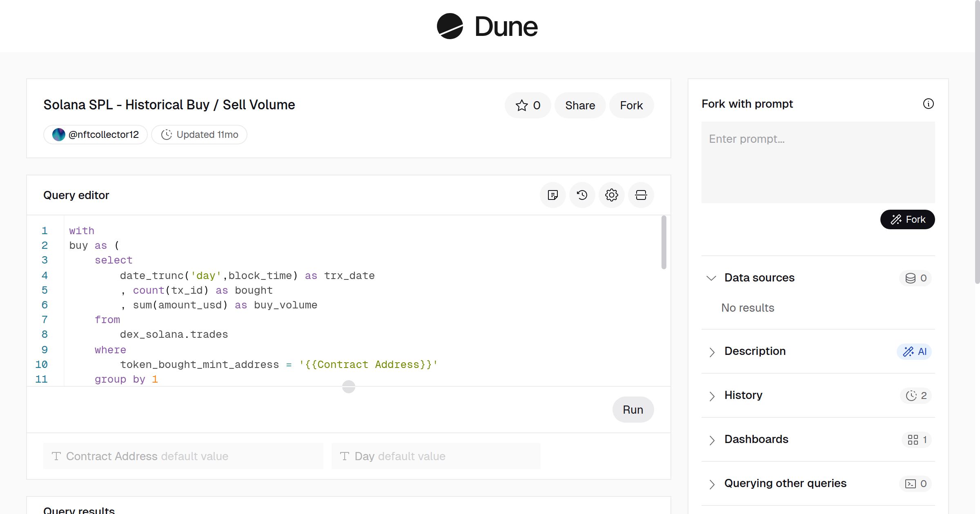The height and width of the screenshot is (514, 980).
Task: Click the AI icon beside Description
Action: [x=915, y=351]
